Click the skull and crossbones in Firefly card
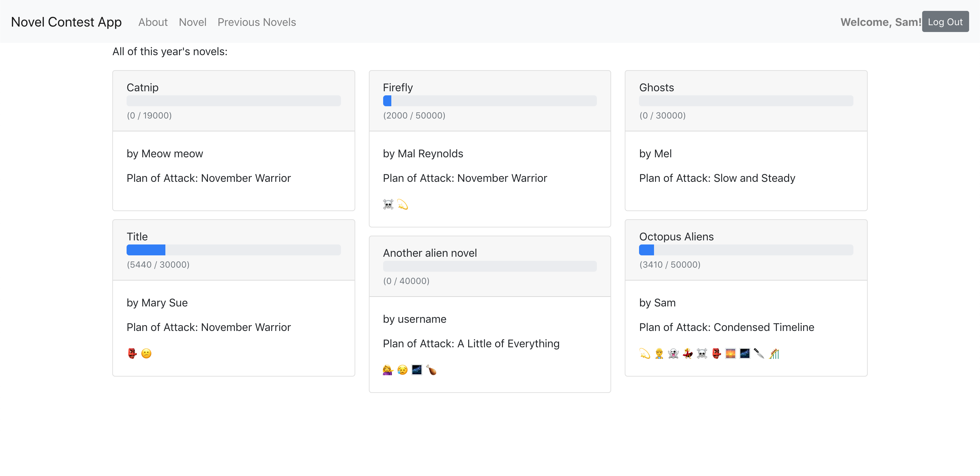This screenshot has width=980, height=476. point(388,205)
